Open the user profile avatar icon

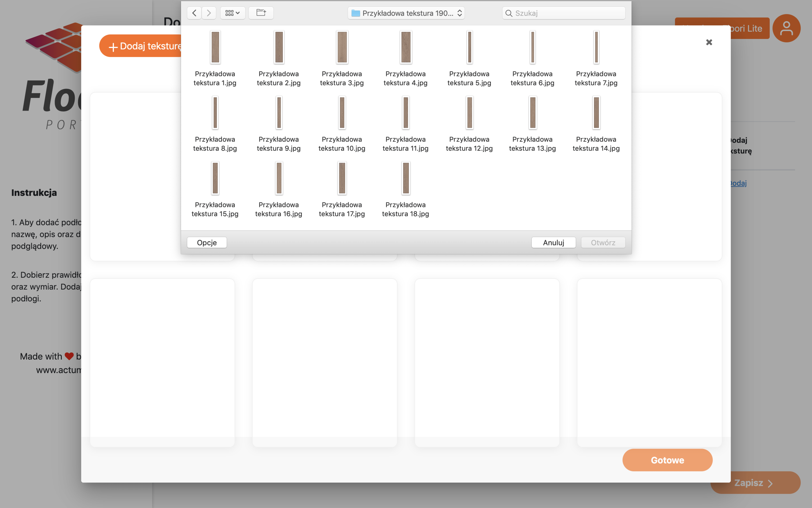tap(786, 28)
